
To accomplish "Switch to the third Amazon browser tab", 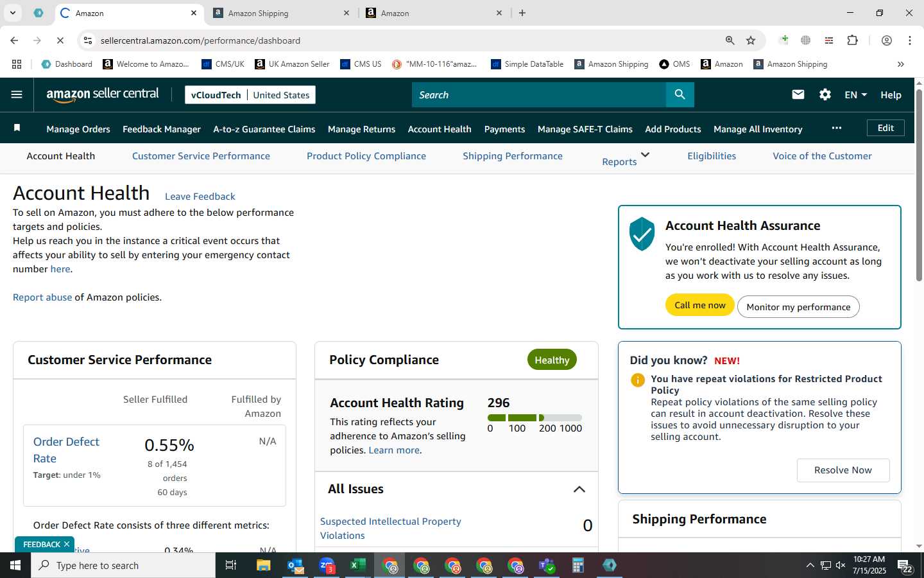I will point(434,13).
